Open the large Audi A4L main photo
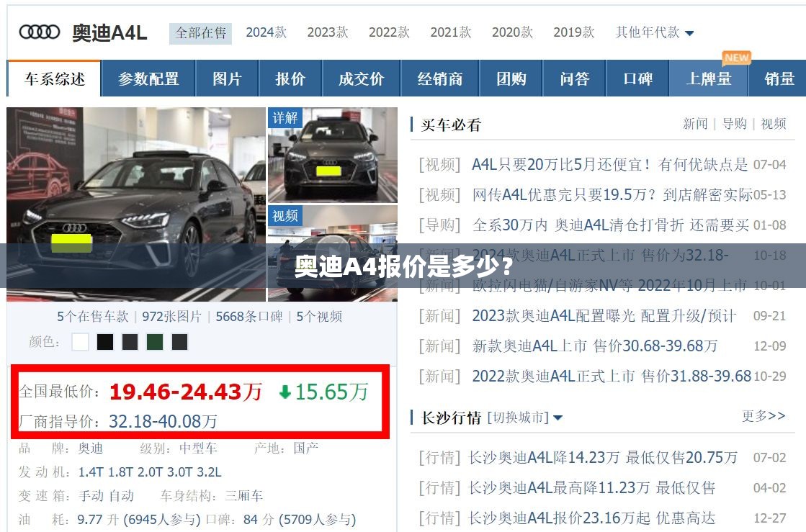This screenshot has width=806, height=532. [x=136, y=204]
